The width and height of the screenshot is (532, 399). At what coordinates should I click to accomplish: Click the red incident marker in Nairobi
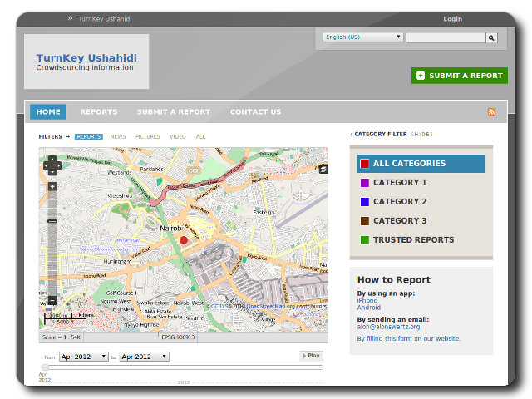(x=184, y=240)
